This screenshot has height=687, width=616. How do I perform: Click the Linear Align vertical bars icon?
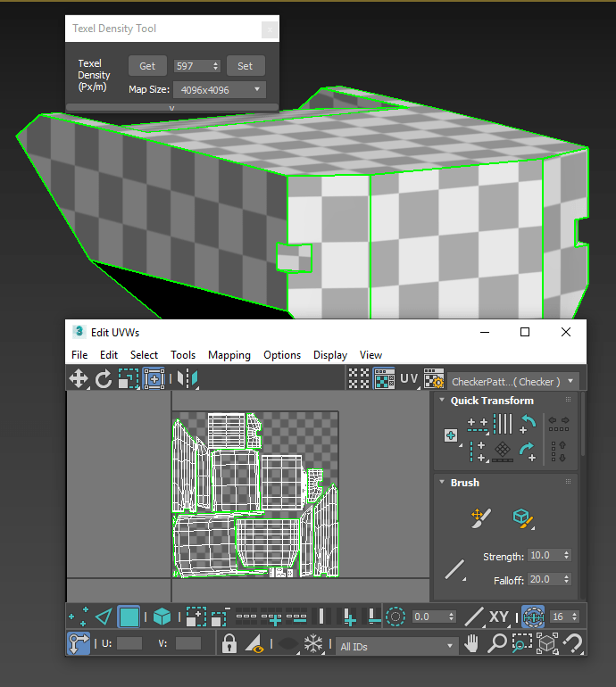click(503, 424)
